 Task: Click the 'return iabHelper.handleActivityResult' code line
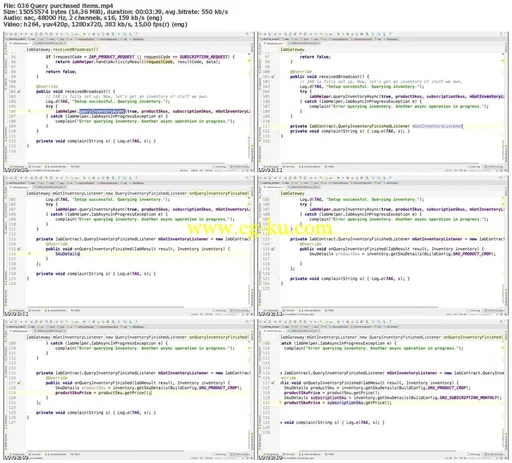coord(138,62)
